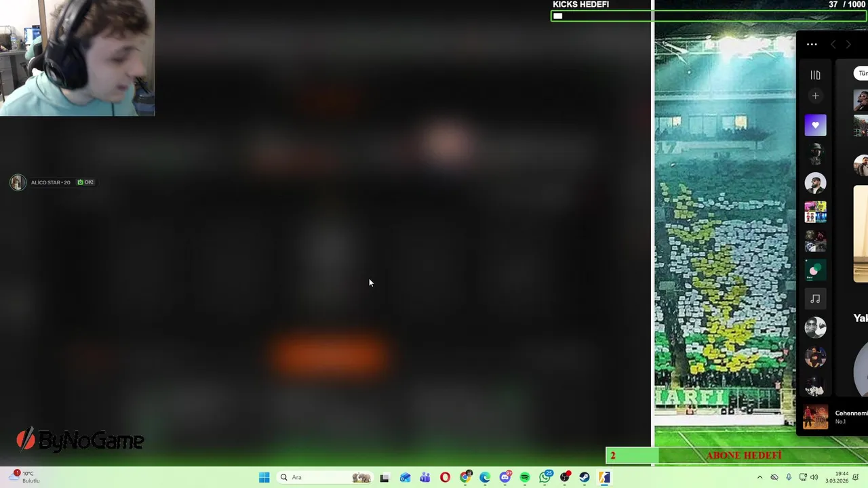The width and height of the screenshot is (868, 488).
Task: Open Microsoft Teams in taskbar
Action: click(425, 477)
